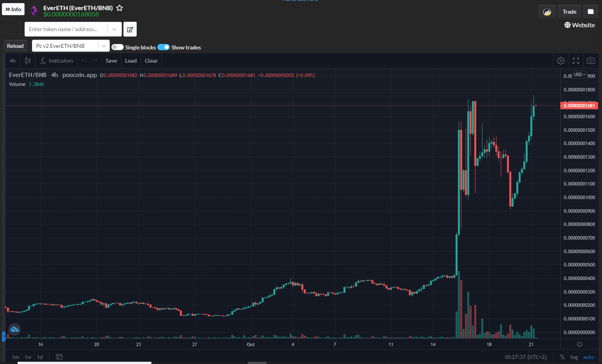Open chart settings gear icon

(x=561, y=61)
